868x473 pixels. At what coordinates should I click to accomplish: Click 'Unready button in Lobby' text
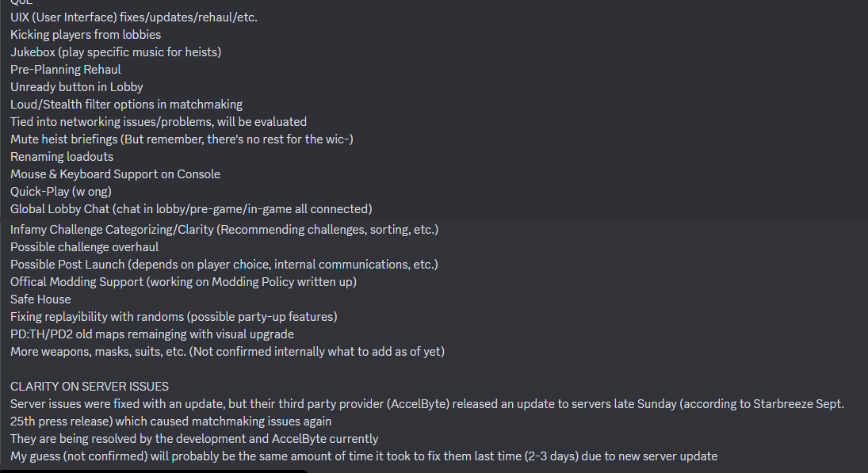tap(76, 87)
